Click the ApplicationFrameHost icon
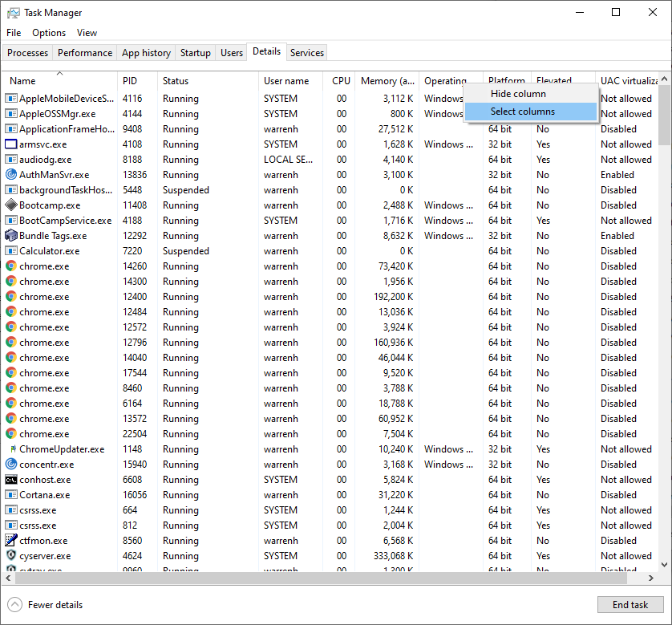 11,128
